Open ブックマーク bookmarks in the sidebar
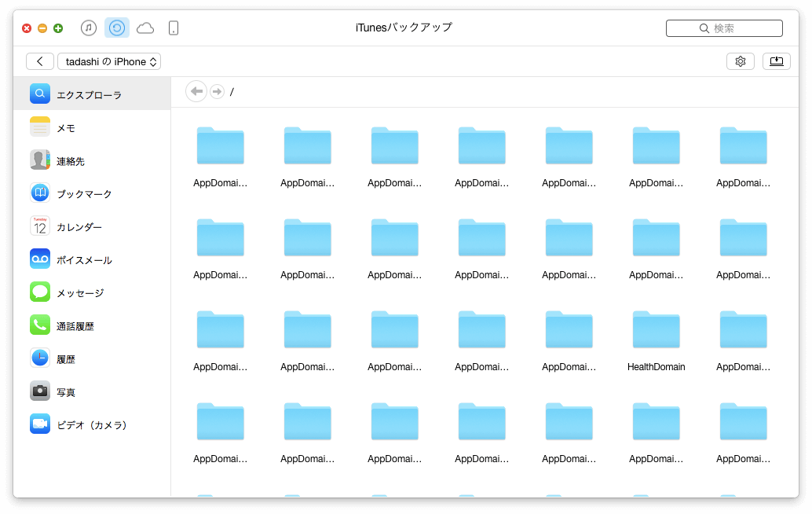812x514 pixels. 92,194
